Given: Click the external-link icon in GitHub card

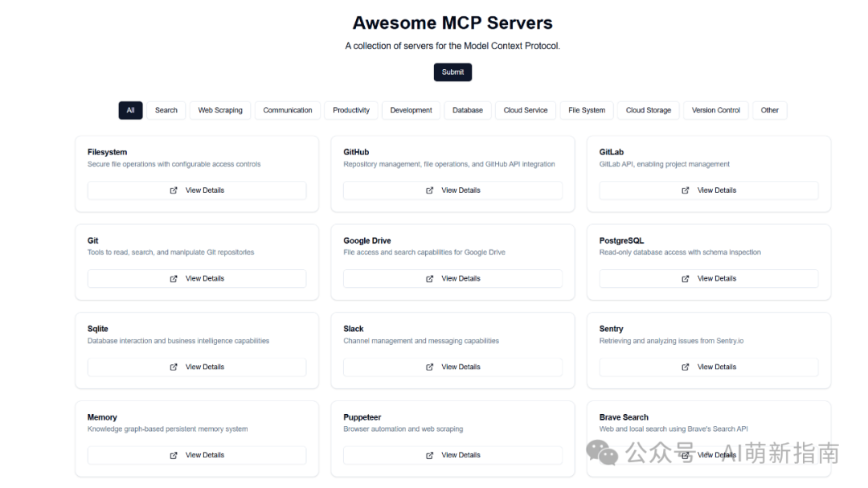Looking at the screenshot, I should [429, 191].
